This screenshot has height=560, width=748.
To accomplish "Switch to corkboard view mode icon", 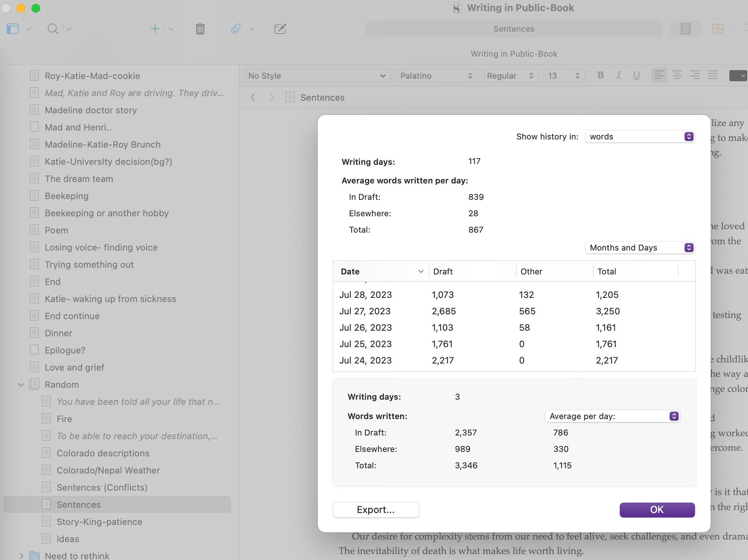I will pos(717,29).
